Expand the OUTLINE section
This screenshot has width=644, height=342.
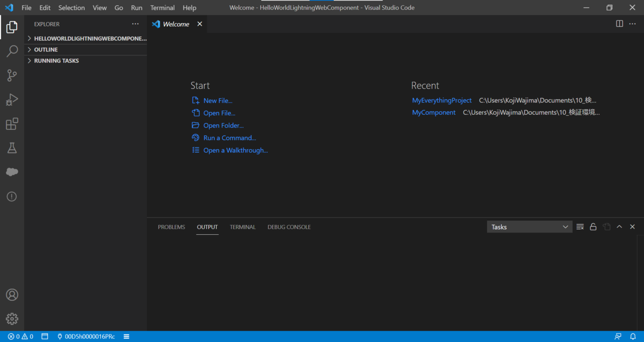[x=87, y=49]
